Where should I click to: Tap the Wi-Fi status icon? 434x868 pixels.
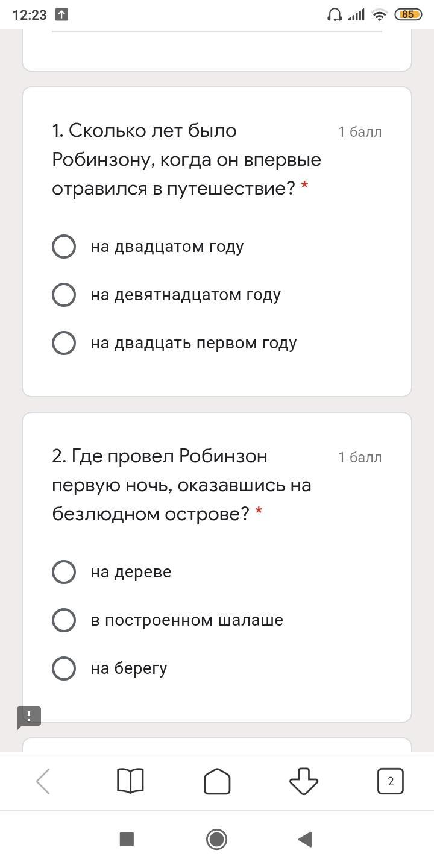(x=379, y=15)
